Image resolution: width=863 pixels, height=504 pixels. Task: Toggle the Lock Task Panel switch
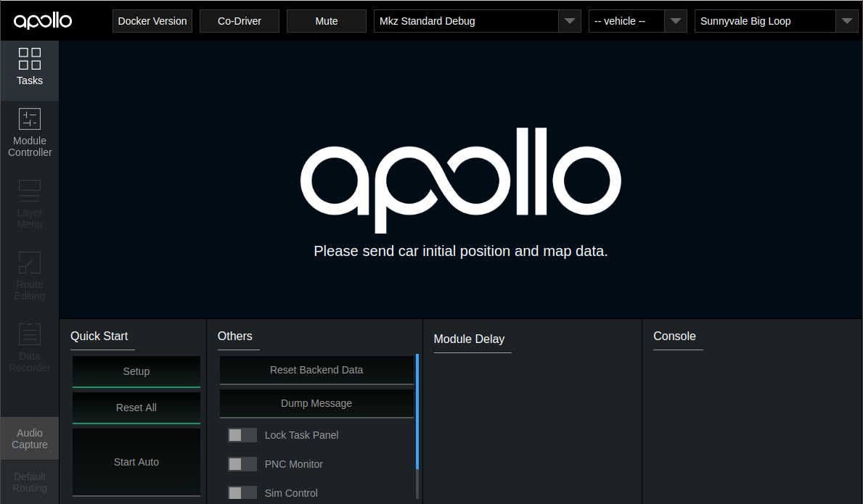[242, 435]
